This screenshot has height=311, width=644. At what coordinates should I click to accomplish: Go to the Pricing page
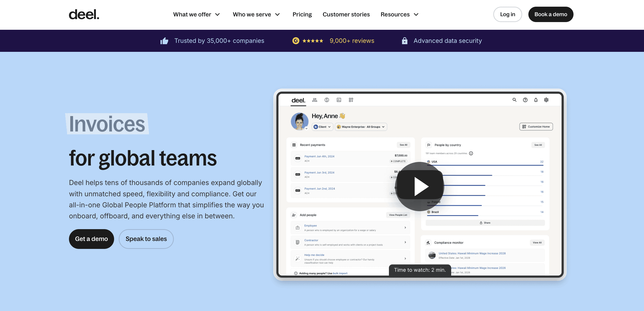[x=302, y=14]
